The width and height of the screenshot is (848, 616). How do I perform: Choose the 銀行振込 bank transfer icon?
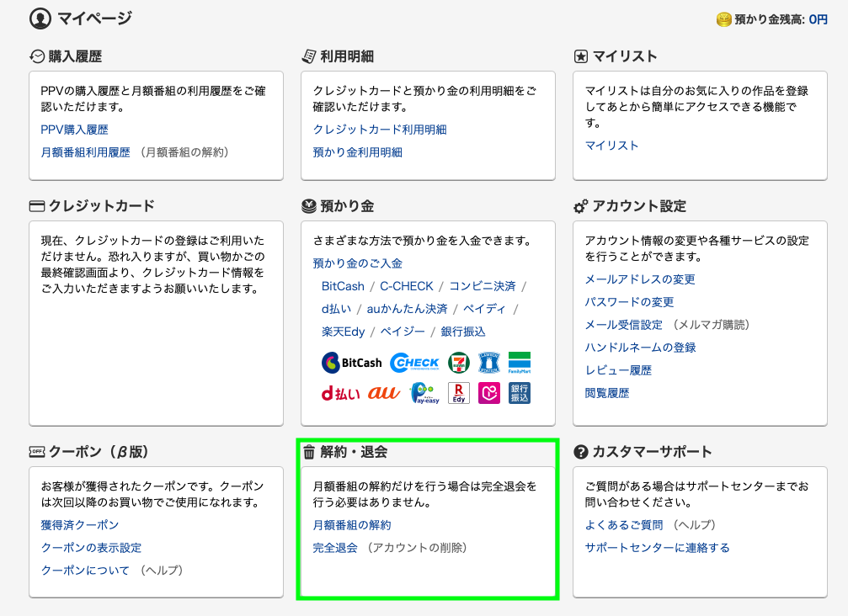point(520,393)
